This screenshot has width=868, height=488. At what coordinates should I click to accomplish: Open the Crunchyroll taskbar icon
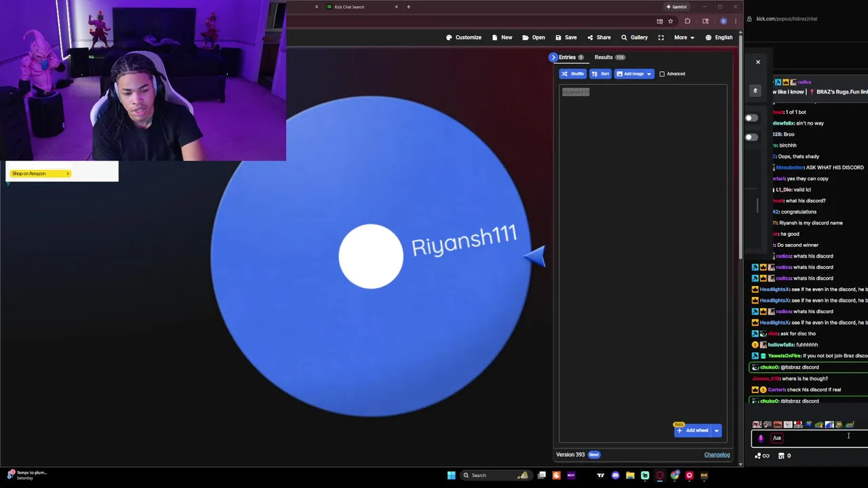(x=557, y=475)
